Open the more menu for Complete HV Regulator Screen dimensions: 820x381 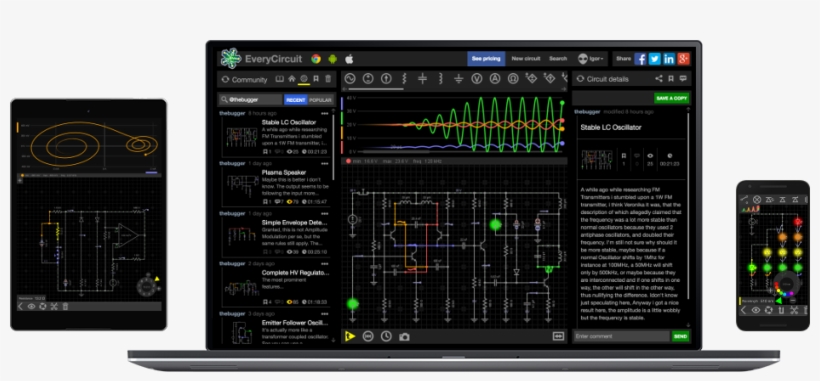point(325,264)
